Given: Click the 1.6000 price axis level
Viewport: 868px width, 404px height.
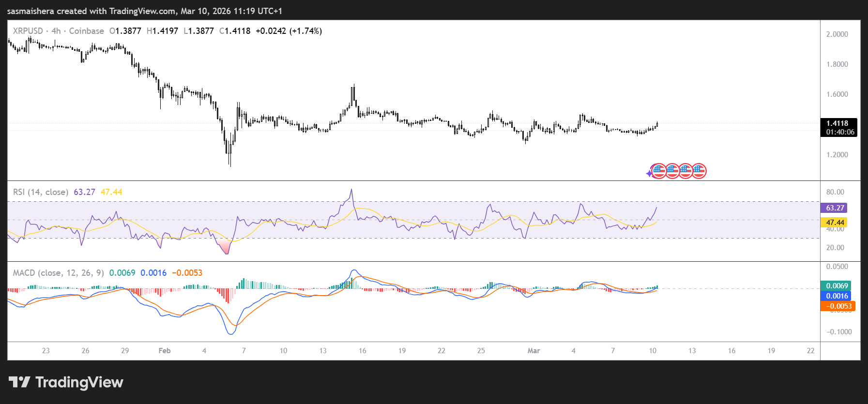Looking at the screenshot, I should point(837,94).
